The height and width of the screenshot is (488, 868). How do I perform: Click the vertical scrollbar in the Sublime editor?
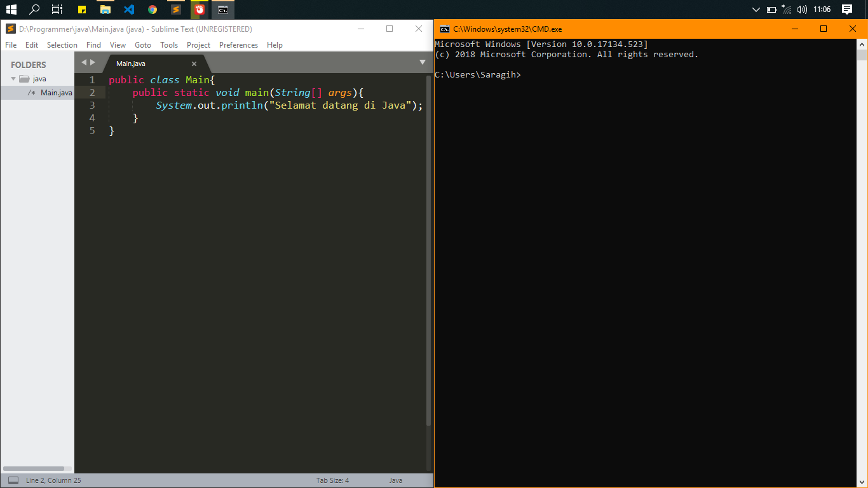pos(429,251)
